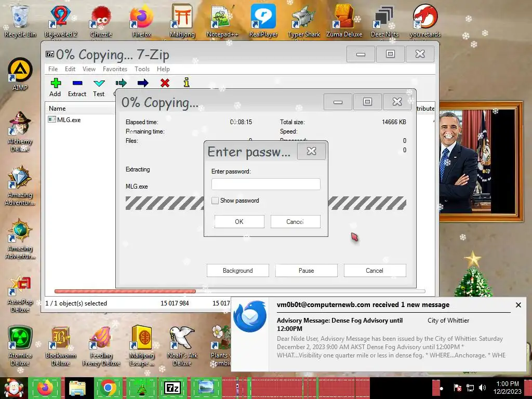Select the Atomica Deluxe desktop shortcut
The width and height of the screenshot is (532, 399).
pos(20,346)
